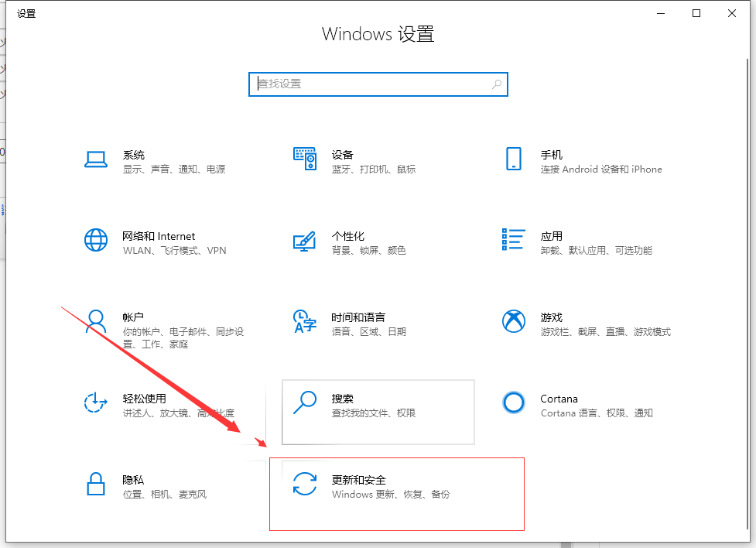Open the 个性化 paintbrush icon
The height and width of the screenshot is (548, 756).
[305, 241]
